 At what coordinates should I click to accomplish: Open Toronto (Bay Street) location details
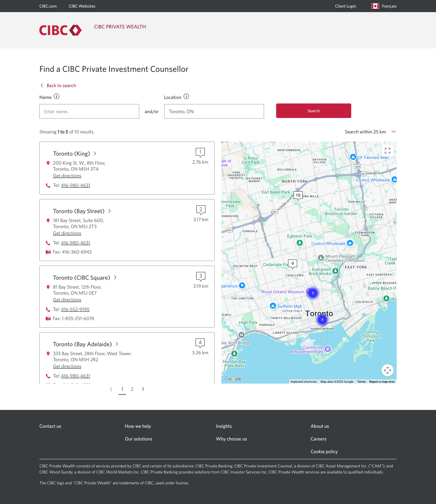82,211
